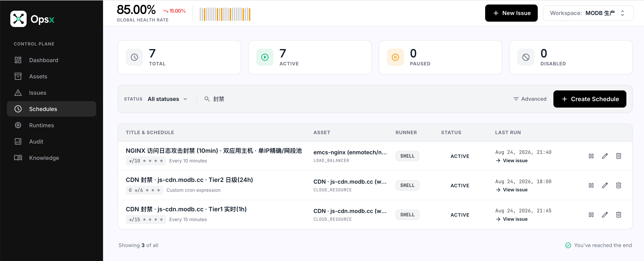Click the Runtimes chip icon

point(18,125)
